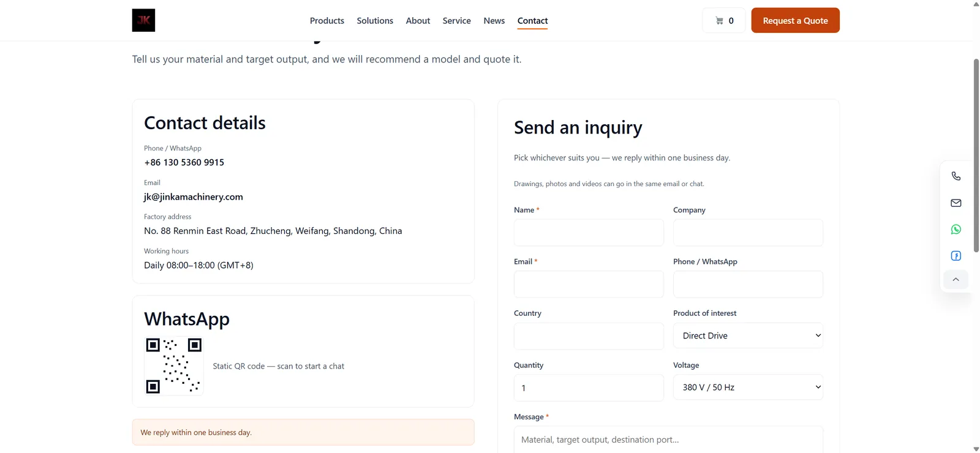Screen dimensions: 980x453
Task: Click the Quantity field showing 1
Action: 589,388
